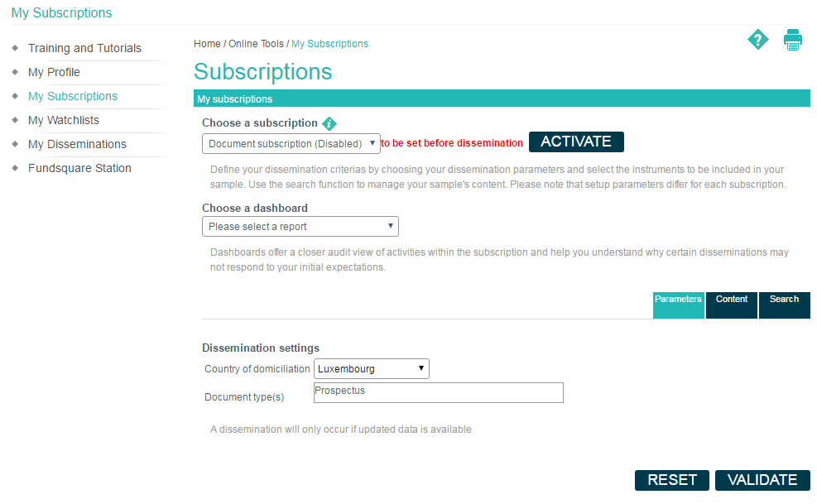The width and height of the screenshot is (817, 504).
Task: Click the RESET button
Action: pyautogui.click(x=672, y=480)
